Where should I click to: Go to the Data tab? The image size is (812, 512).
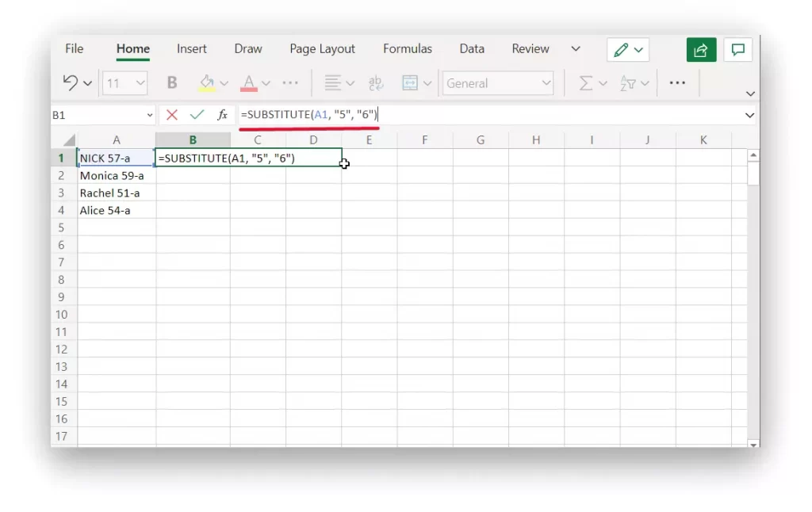coord(472,48)
